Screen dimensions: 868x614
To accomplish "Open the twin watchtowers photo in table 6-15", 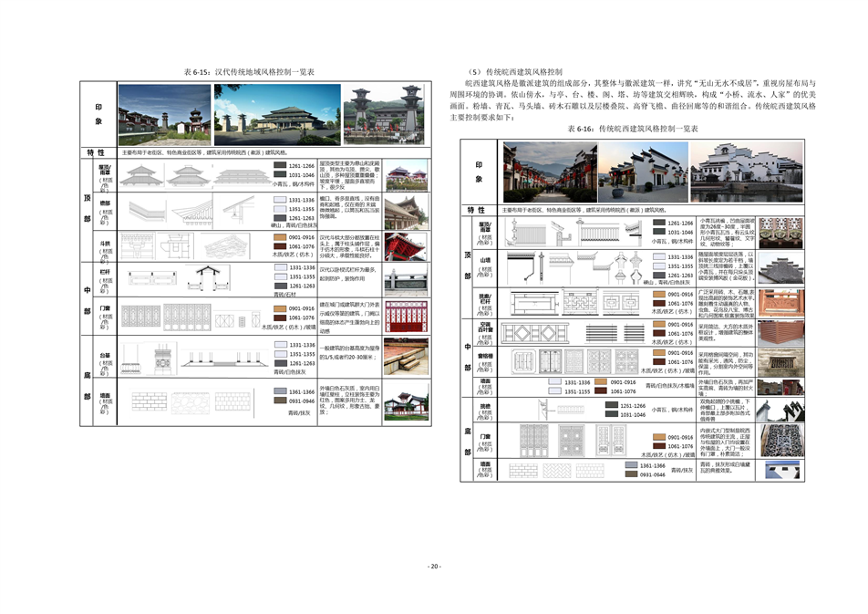I will [x=386, y=115].
